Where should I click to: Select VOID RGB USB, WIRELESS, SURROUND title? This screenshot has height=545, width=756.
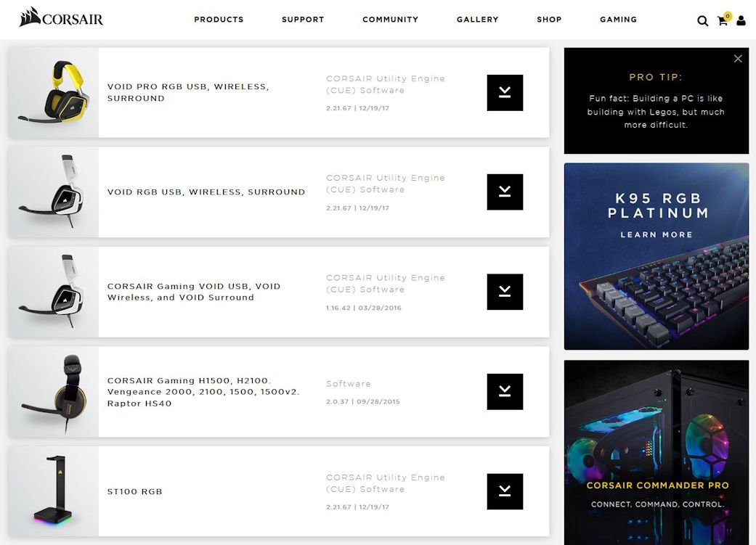(206, 192)
